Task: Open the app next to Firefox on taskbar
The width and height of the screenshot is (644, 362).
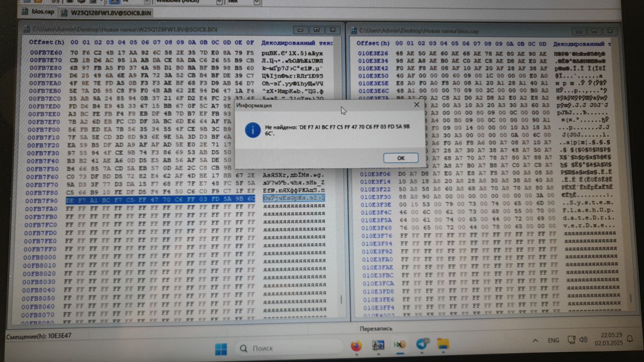Action: [378, 345]
